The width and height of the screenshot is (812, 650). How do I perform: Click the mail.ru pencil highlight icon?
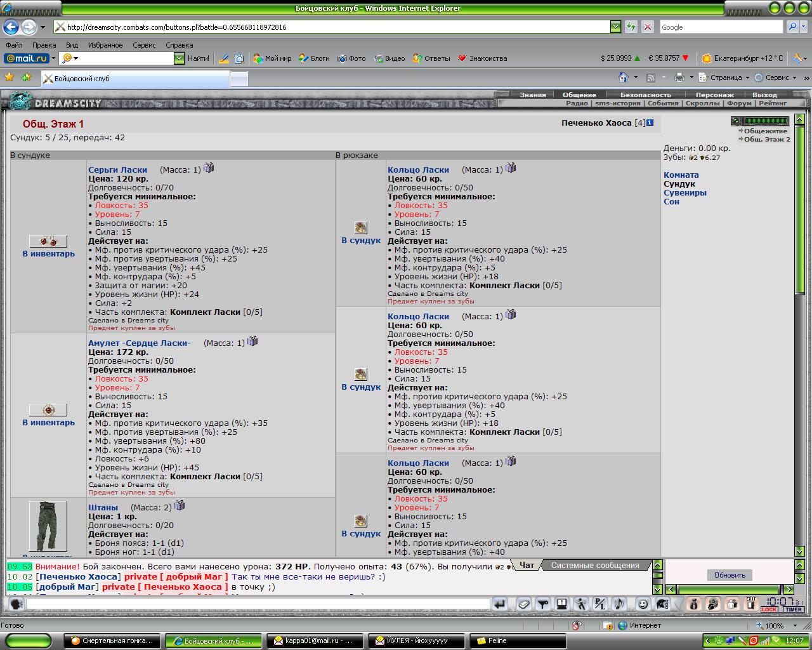224,58
